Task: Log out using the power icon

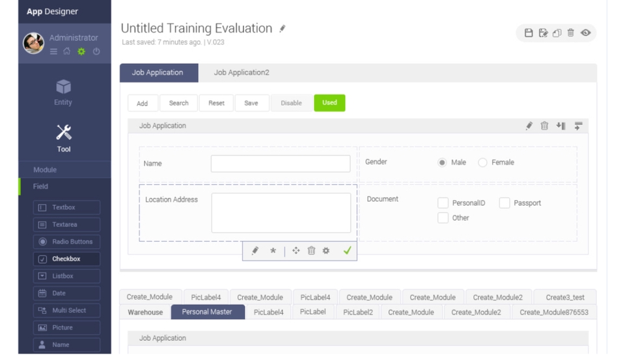Action: [x=96, y=51]
